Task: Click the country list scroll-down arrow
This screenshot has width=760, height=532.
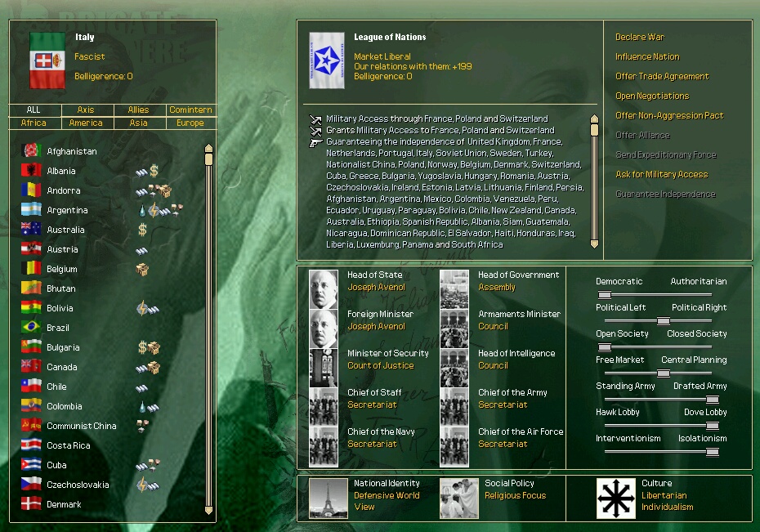Action: [x=209, y=510]
